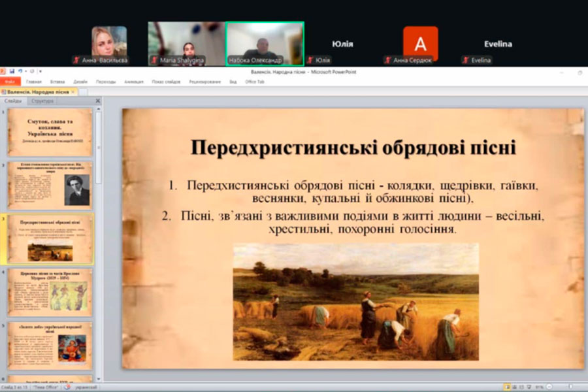Switch to Normal view in status bar
Screen dimensions: 588x392
click(506, 387)
